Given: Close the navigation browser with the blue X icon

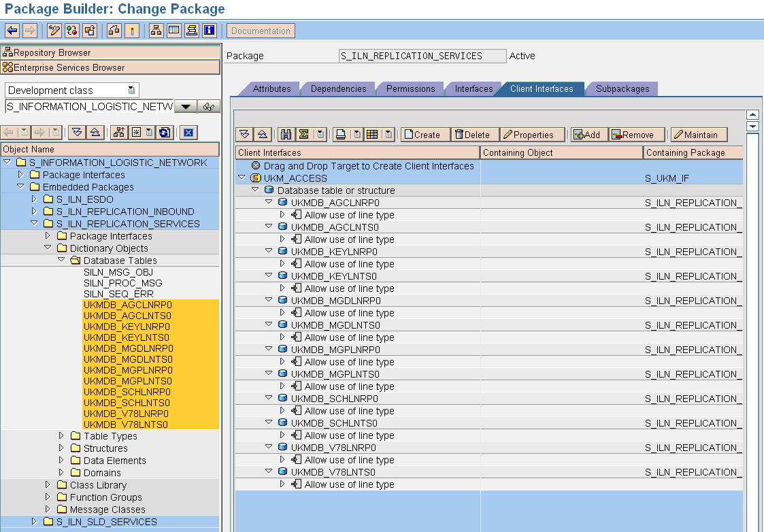Looking at the screenshot, I should pyautogui.click(x=189, y=133).
